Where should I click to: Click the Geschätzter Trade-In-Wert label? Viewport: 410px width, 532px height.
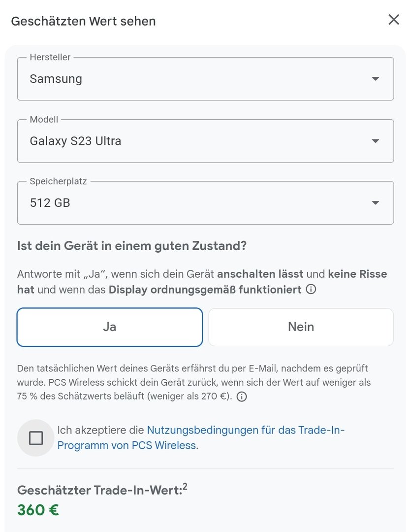tap(98, 491)
